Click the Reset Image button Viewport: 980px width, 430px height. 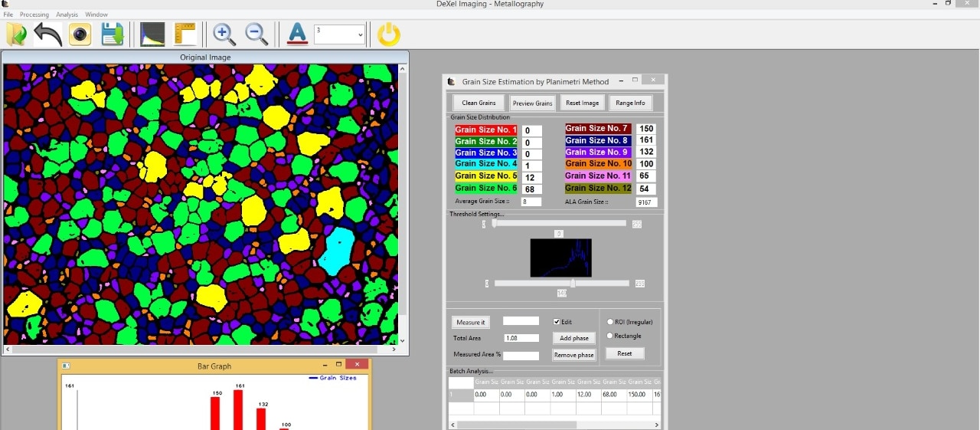pos(582,103)
